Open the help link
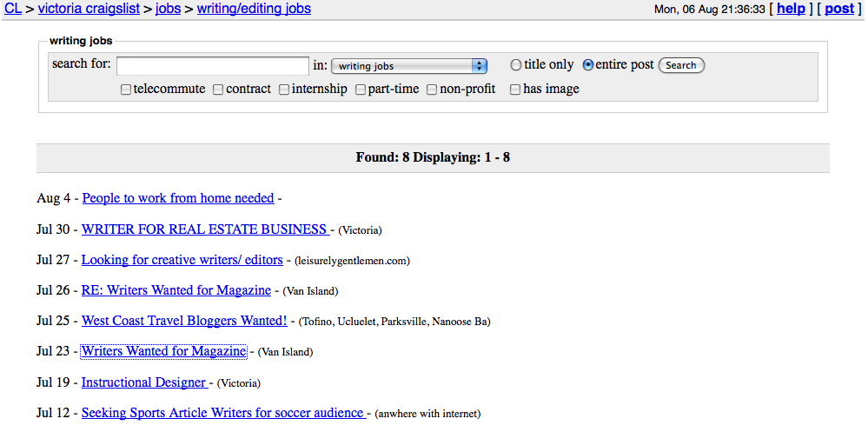This screenshot has width=868, height=432. (x=791, y=9)
